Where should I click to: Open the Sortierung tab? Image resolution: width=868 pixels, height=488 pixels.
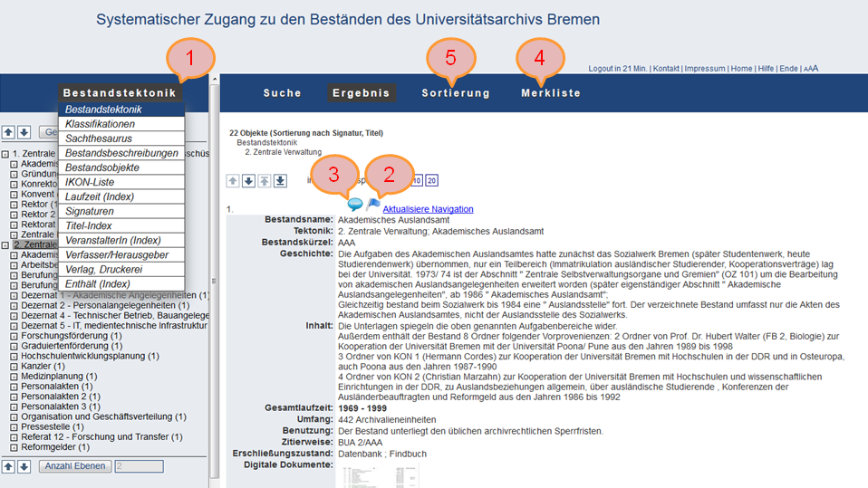coord(456,93)
